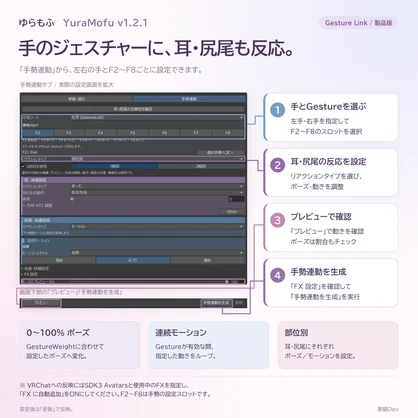Open the tail リアクションタイプ dropdown showing モーション
This screenshot has height=418, width=418.
point(157,226)
